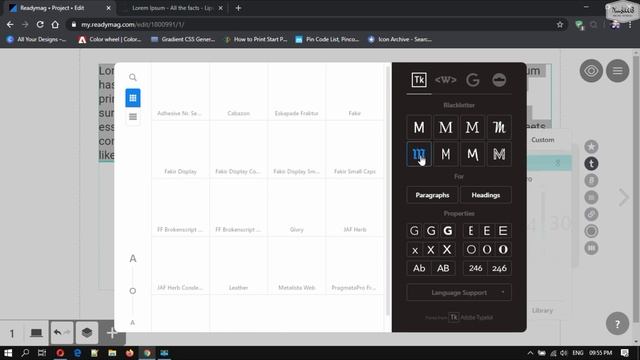The height and width of the screenshot is (360, 640).
Task: Click the star icon in right sidebar
Action: click(x=591, y=147)
